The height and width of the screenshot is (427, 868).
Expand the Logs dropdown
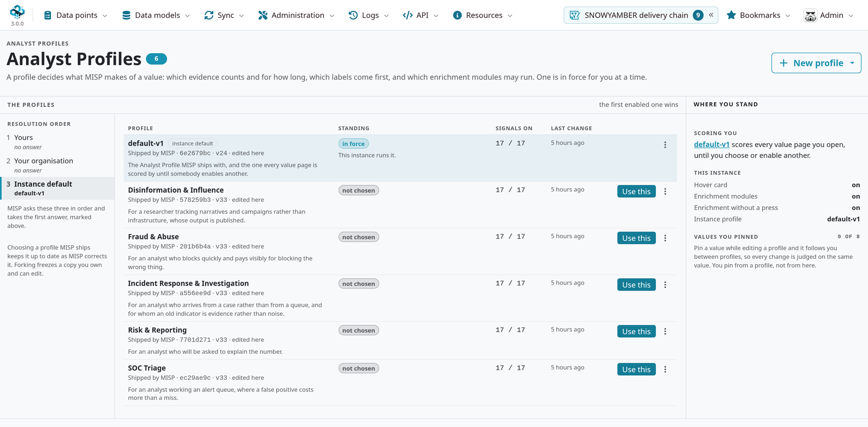tap(369, 15)
